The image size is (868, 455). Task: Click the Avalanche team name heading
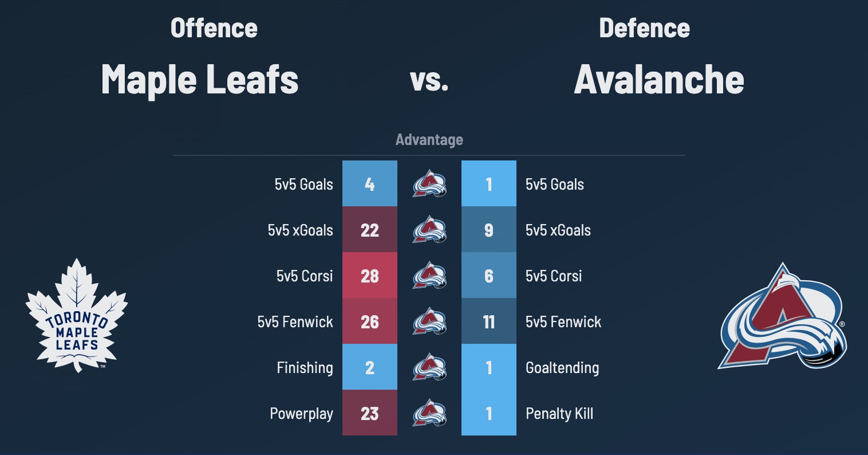tap(659, 79)
